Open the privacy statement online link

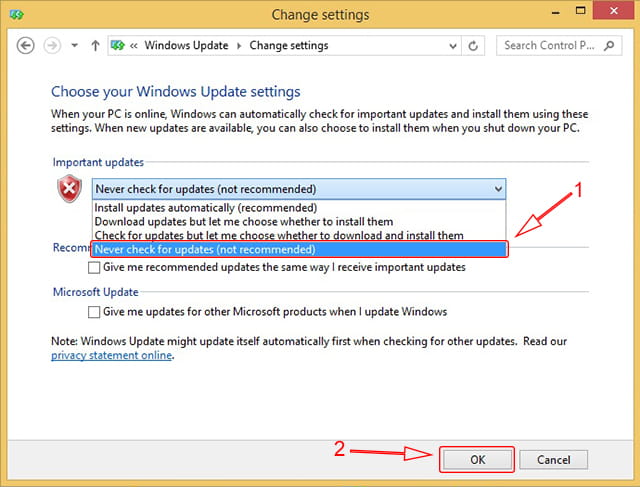click(111, 356)
